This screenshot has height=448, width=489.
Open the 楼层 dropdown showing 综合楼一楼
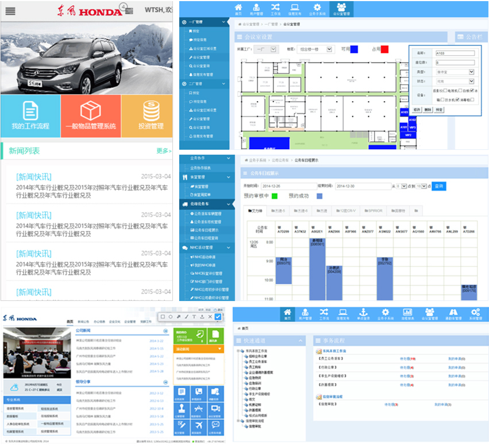click(x=315, y=49)
